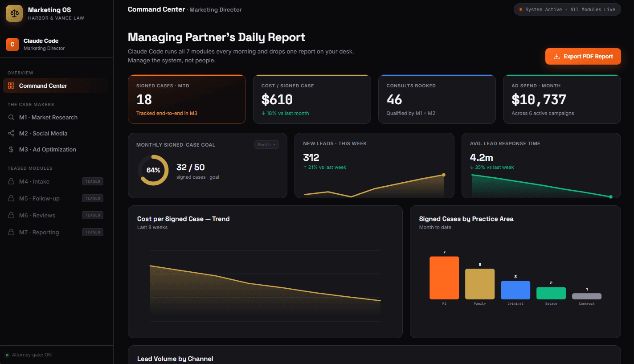Click the download icon in Export PDF button
Screen dimensions: 634x364
556,57
